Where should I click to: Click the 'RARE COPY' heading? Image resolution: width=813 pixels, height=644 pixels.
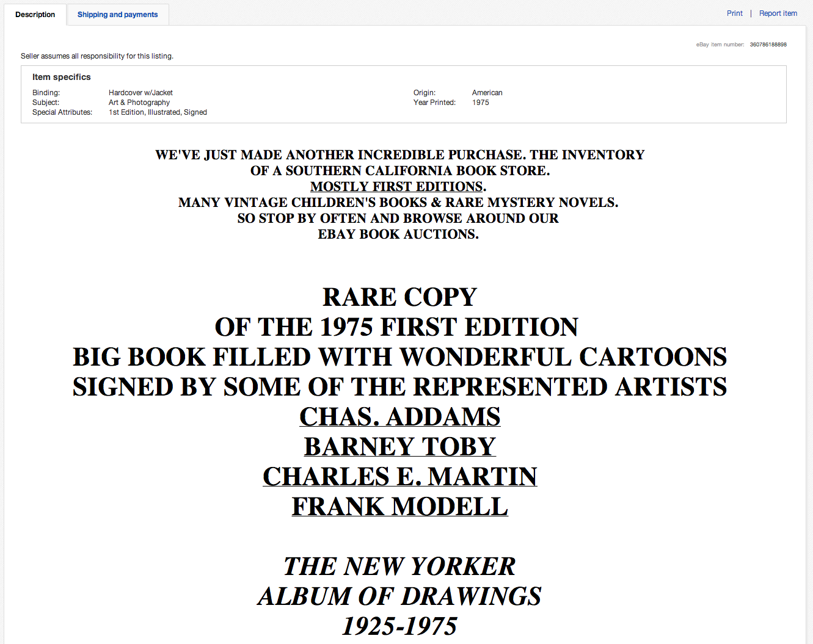(399, 297)
